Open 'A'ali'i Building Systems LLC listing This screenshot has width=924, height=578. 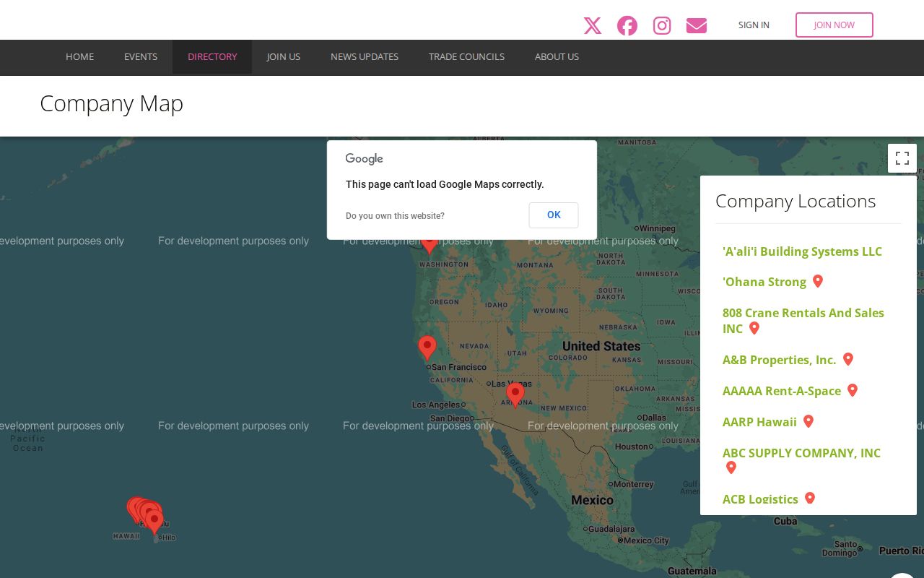[x=802, y=251]
